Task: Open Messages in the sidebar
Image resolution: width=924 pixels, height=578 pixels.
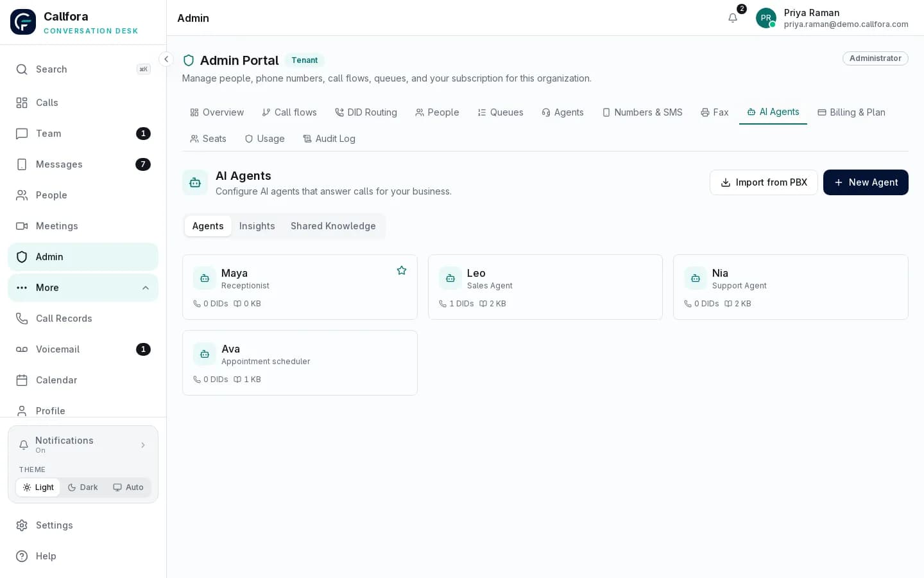Action: [x=83, y=164]
